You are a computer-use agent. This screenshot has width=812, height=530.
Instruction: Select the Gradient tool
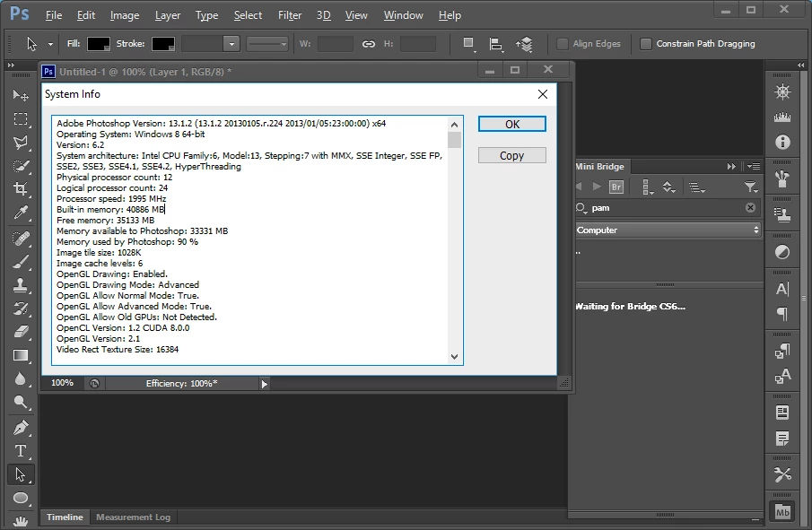coord(21,356)
